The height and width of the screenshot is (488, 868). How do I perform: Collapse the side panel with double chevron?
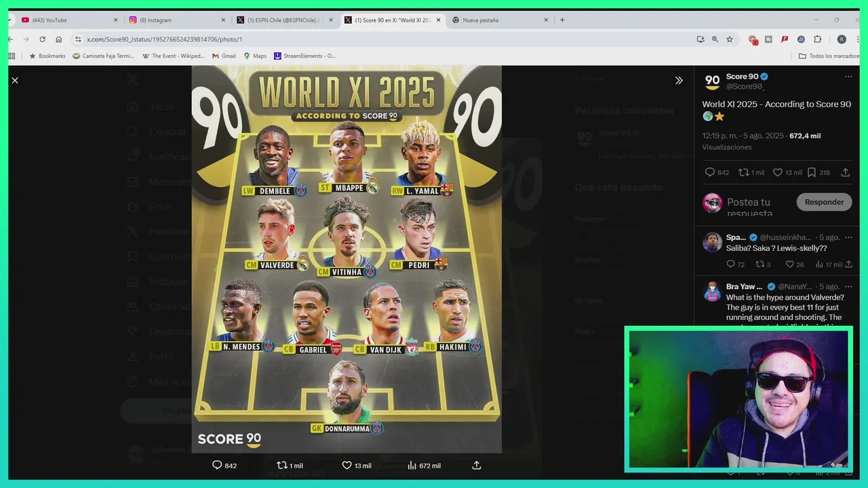pos(679,81)
